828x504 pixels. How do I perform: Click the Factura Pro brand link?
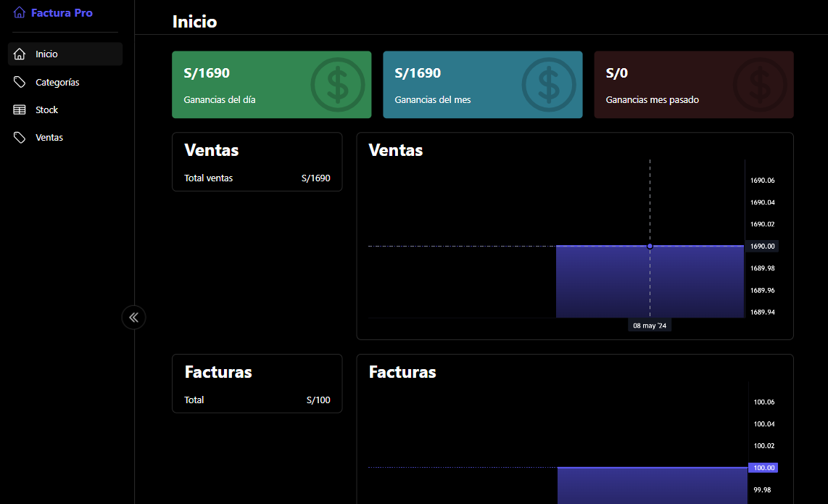[x=62, y=12]
